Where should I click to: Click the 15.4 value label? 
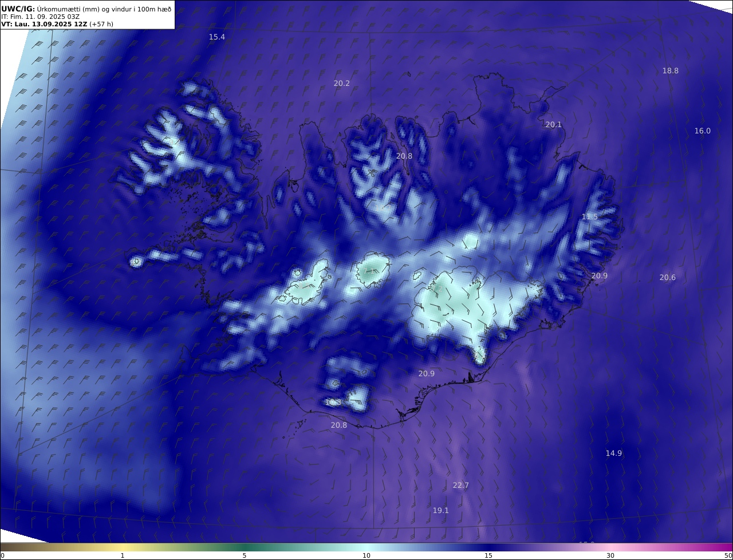(x=216, y=37)
